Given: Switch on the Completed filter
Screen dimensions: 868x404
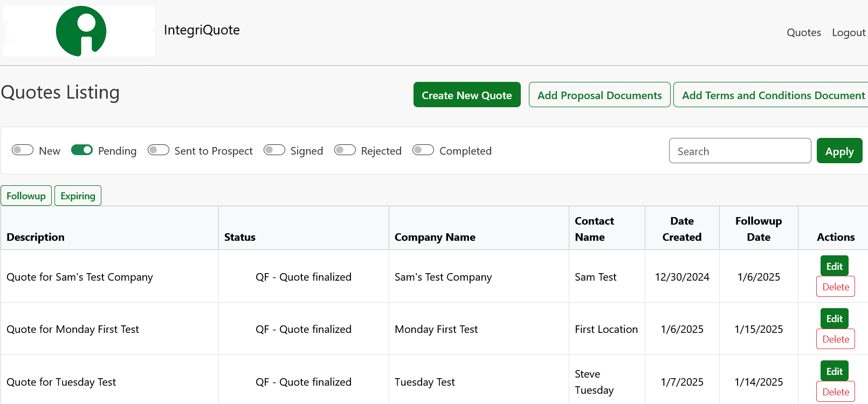Looking at the screenshot, I should [423, 150].
